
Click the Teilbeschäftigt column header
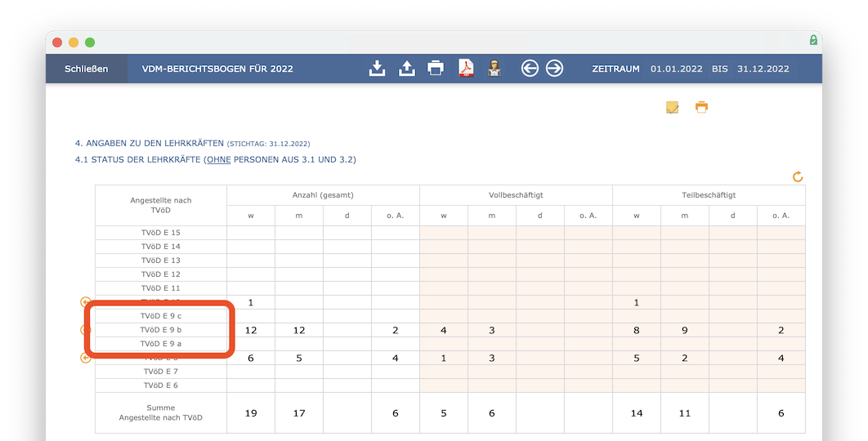pos(709,195)
